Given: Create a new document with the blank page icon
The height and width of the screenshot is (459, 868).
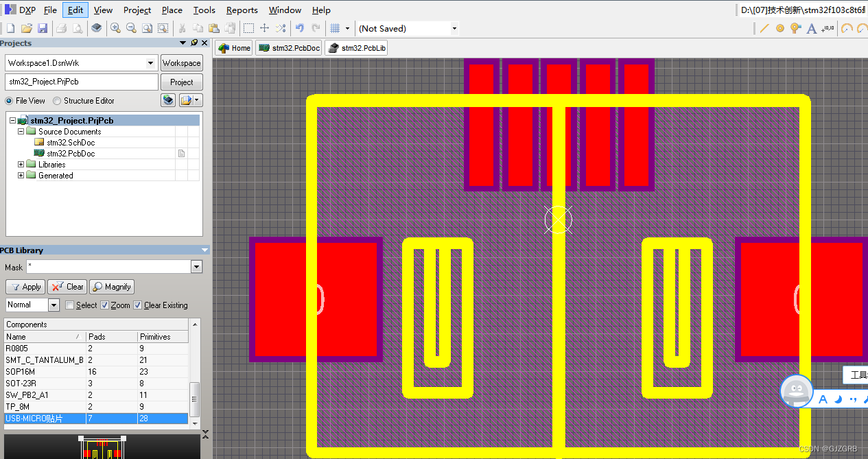Looking at the screenshot, I should coord(10,28).
